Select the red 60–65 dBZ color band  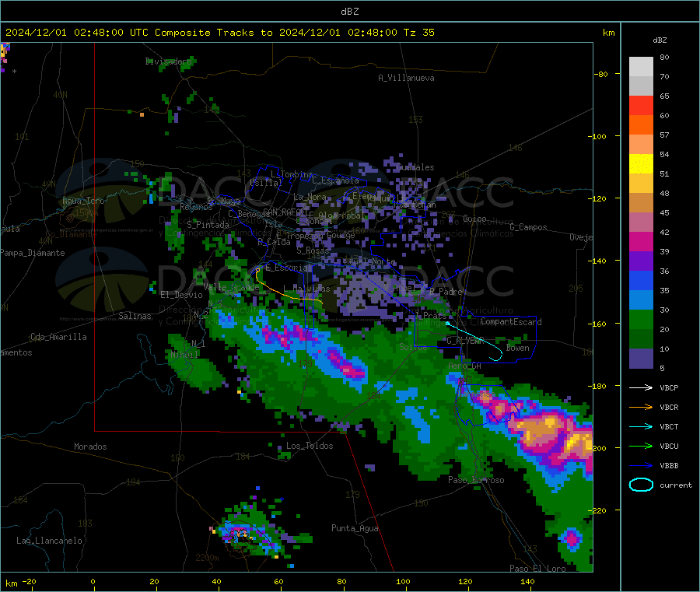(x=641, y=105)
